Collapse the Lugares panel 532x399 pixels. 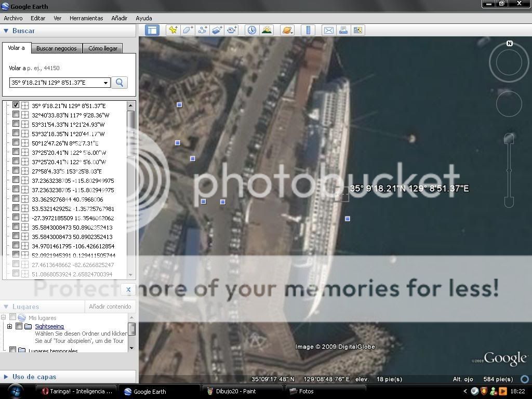pos(6,307)
